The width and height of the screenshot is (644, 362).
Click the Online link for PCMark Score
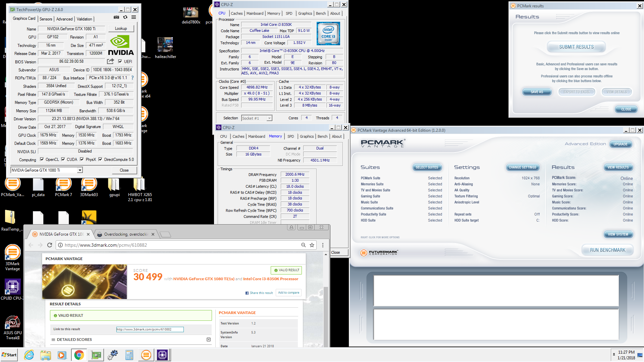(x=626, y=178)
